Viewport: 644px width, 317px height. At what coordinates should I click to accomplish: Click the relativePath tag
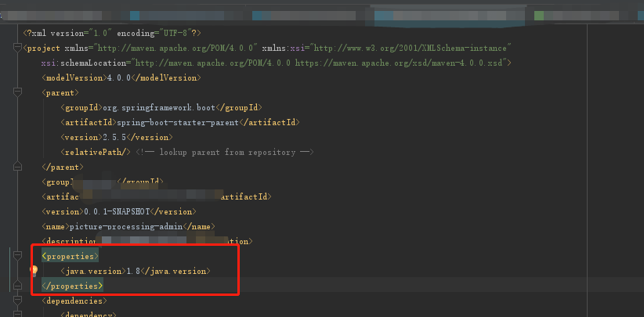[x=96, y=152]
